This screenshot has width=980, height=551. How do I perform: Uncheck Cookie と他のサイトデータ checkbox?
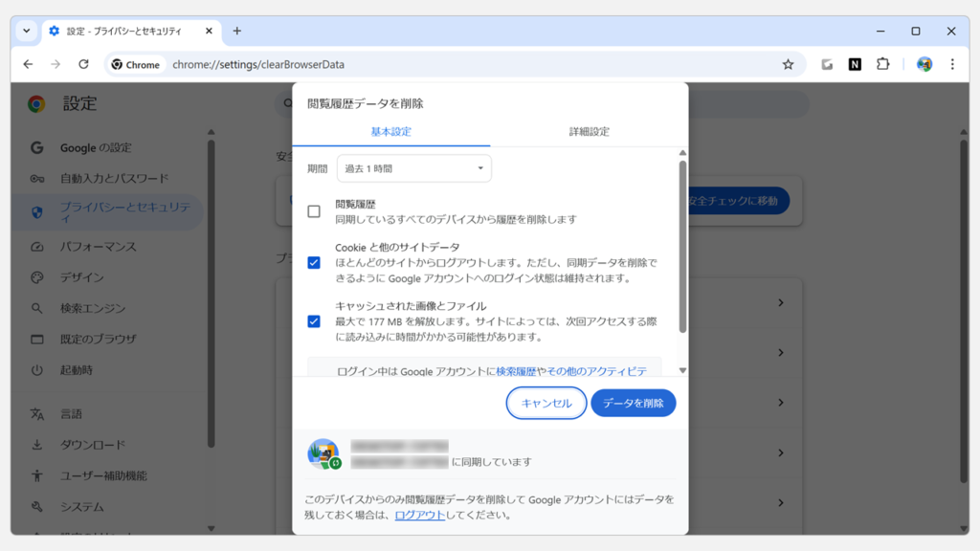coord(314,262)
